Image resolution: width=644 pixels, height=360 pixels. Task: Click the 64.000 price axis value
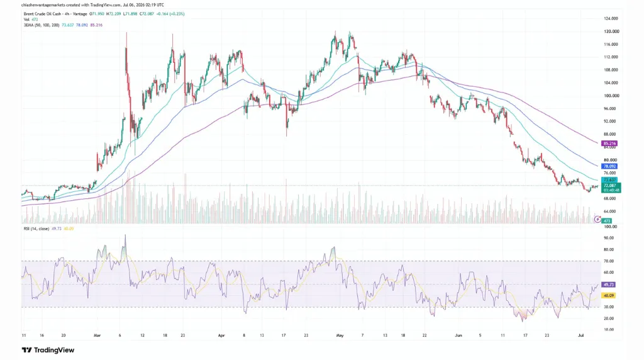click(x=609, y=211)
